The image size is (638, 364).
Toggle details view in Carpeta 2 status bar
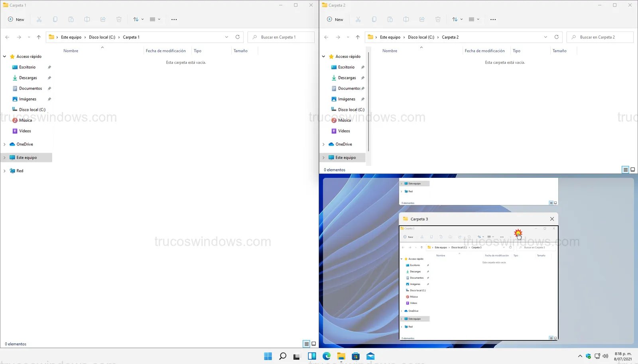625,170
